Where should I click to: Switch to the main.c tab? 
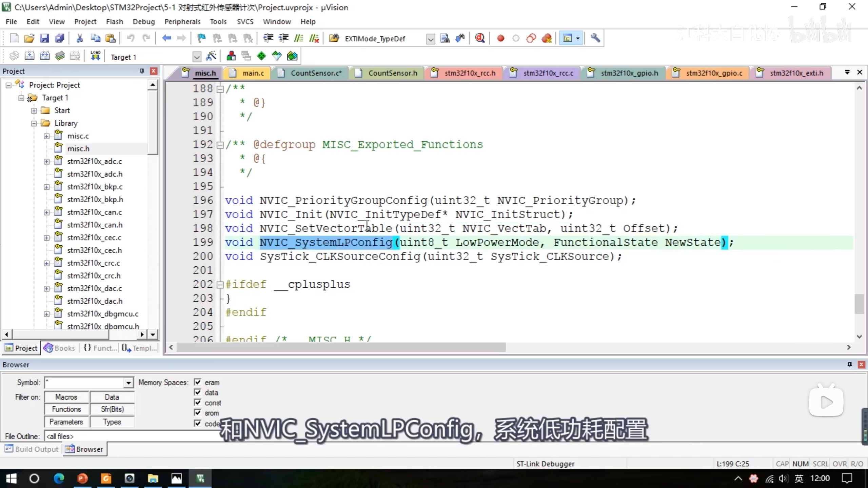click(x=253, y=73)
